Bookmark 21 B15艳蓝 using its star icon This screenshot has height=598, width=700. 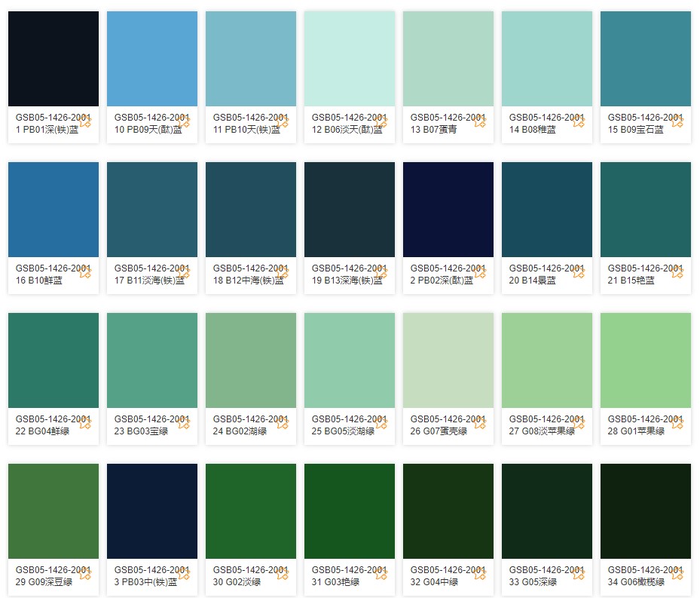pos(677,273)
